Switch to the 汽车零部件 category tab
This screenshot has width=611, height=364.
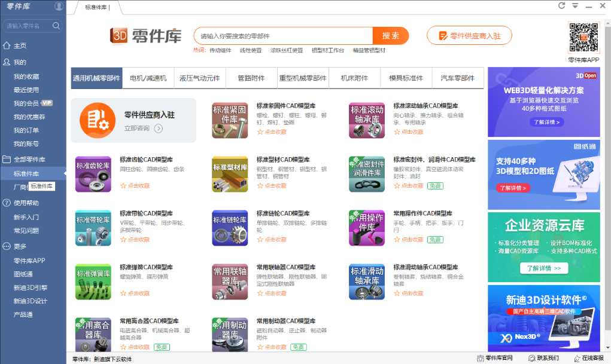coord(457,78)
